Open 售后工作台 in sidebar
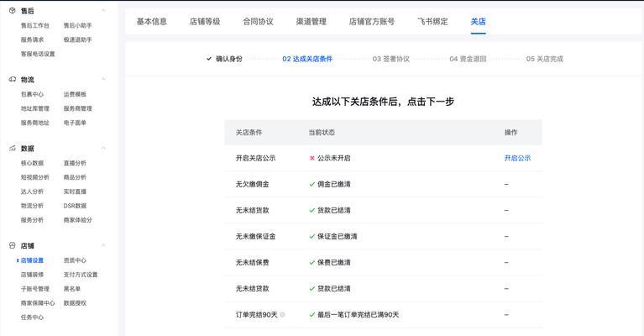Image resolution: width=644 pixels, height=336 pixels. tap(34, 26)
